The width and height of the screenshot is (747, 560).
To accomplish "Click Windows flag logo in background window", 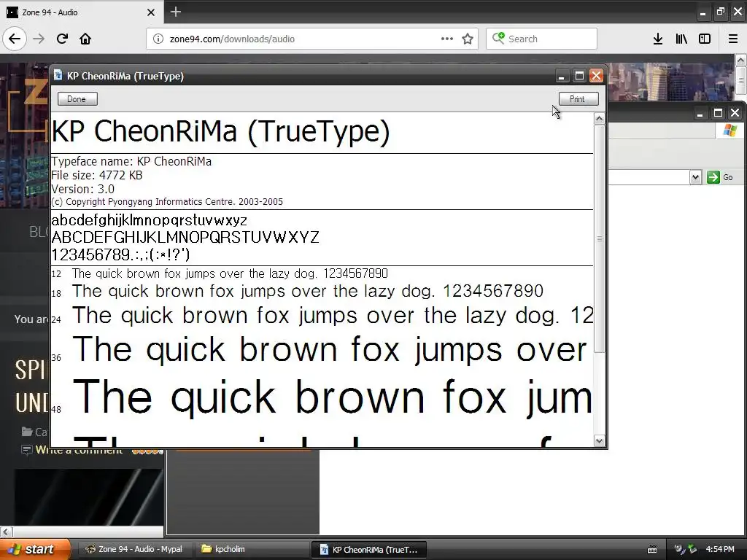I will (729, 130).
